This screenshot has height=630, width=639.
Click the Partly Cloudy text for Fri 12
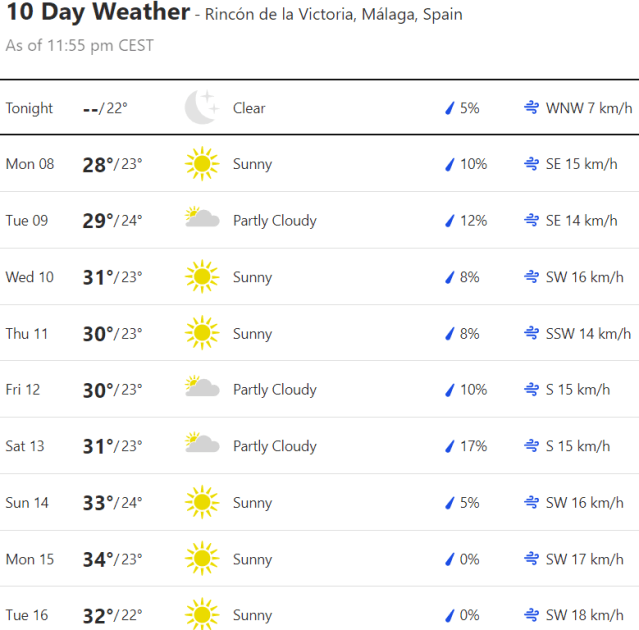pyautogui.click(x=274, y=390)
